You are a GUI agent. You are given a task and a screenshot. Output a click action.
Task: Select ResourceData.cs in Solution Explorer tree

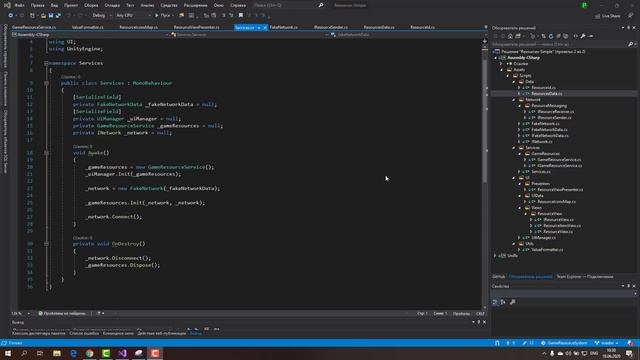(546, 94)
